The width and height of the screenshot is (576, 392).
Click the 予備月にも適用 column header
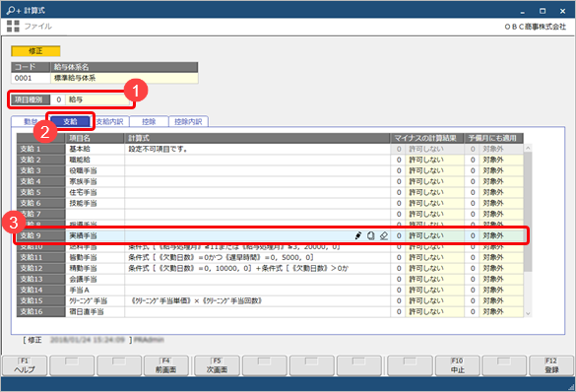pyautogui.click(x=493, y=138)
